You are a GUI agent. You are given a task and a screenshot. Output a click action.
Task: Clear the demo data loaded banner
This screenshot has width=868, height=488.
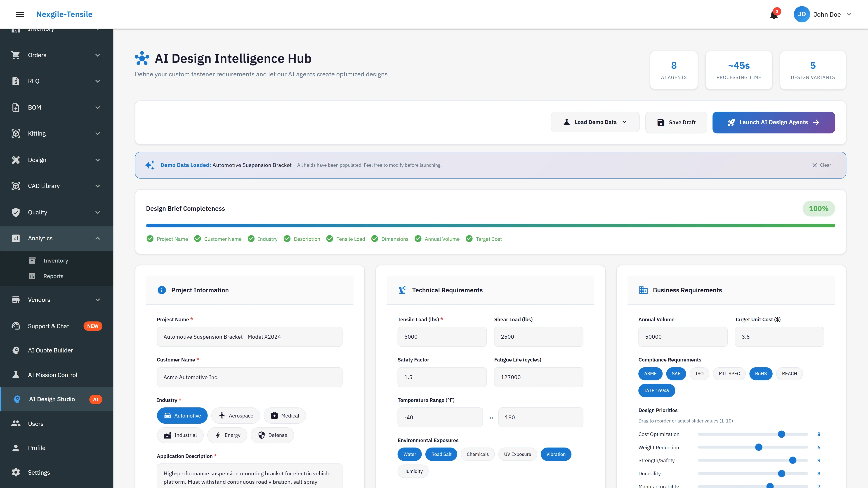click(821, 165)
